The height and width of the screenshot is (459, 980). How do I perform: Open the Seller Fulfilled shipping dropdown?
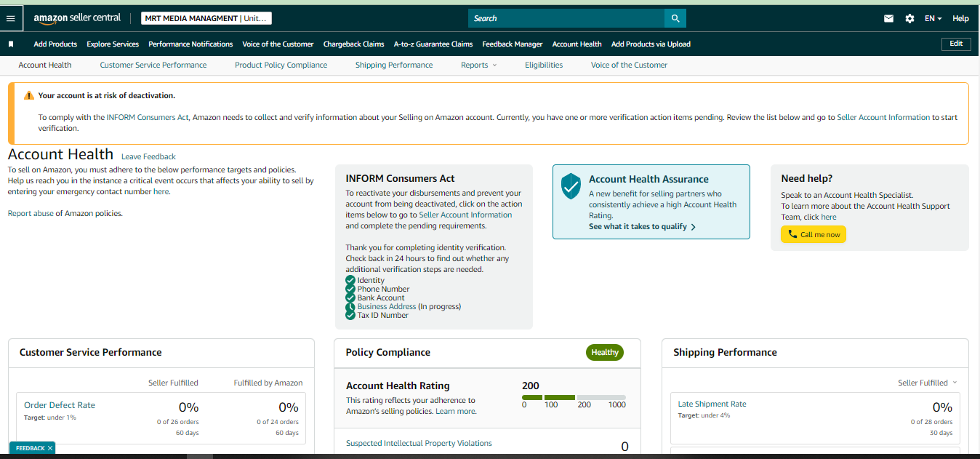pyautogui.click(x=928, y=383)
